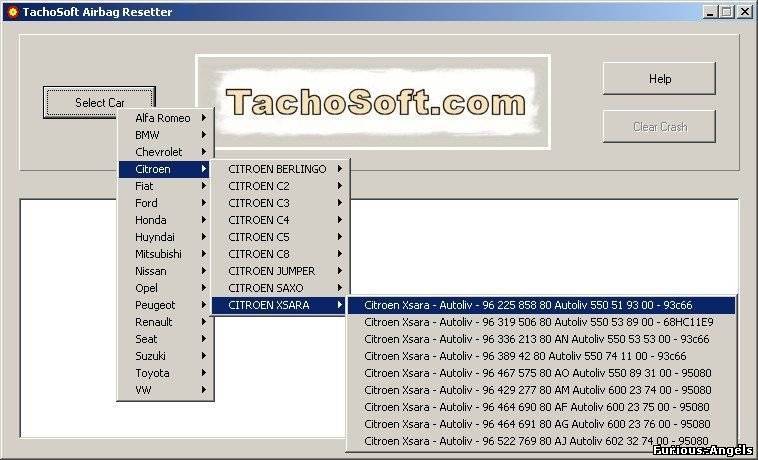Choose Xsara Autoliv 96 464 691 80 AG
This screenshot has height=460, width=758.
(x=542, y=424)
